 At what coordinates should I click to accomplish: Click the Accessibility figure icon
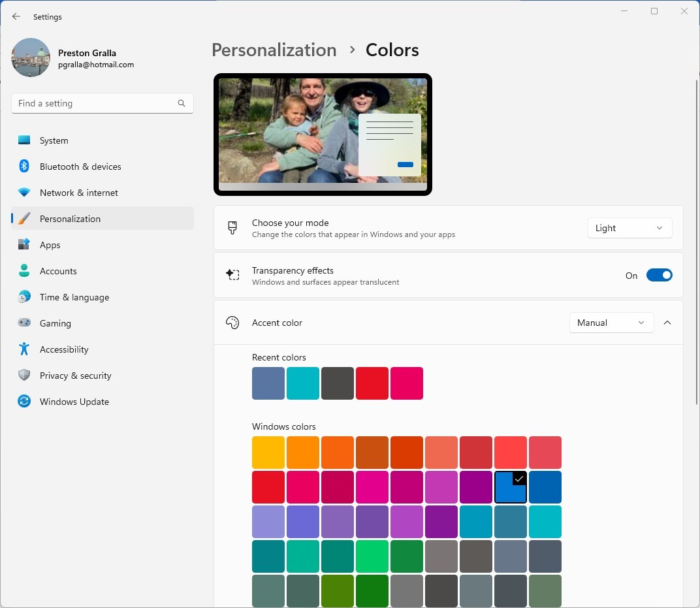click(x=24, y=349)
